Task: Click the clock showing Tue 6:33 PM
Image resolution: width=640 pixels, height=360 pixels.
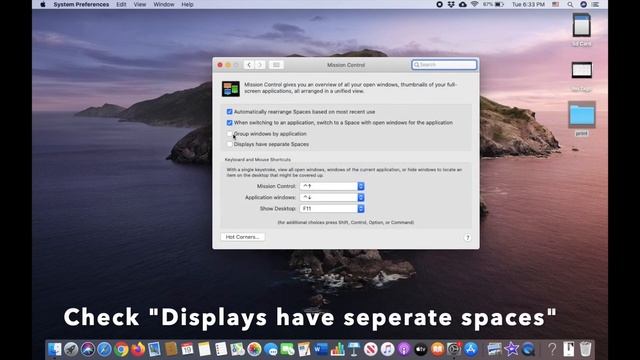Action: 528,4
